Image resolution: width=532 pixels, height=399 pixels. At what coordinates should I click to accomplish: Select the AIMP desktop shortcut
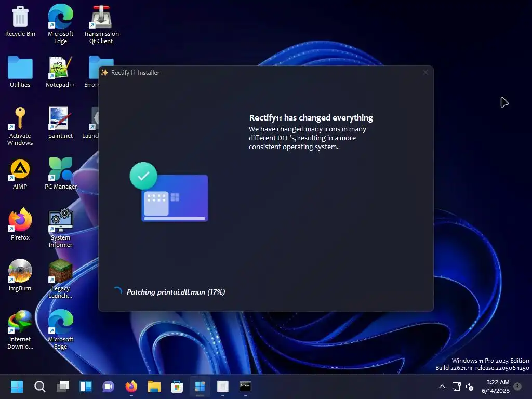[x=20, y=174]
